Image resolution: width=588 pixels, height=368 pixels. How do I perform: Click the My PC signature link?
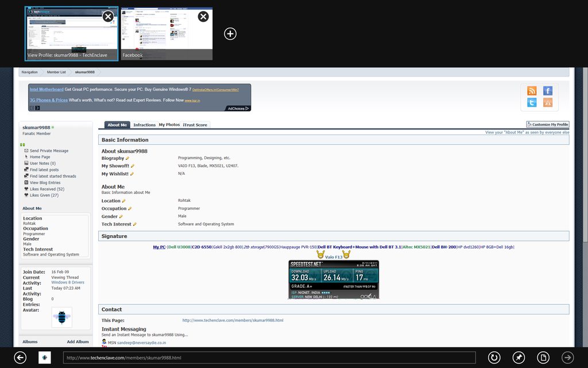[159, 247]
